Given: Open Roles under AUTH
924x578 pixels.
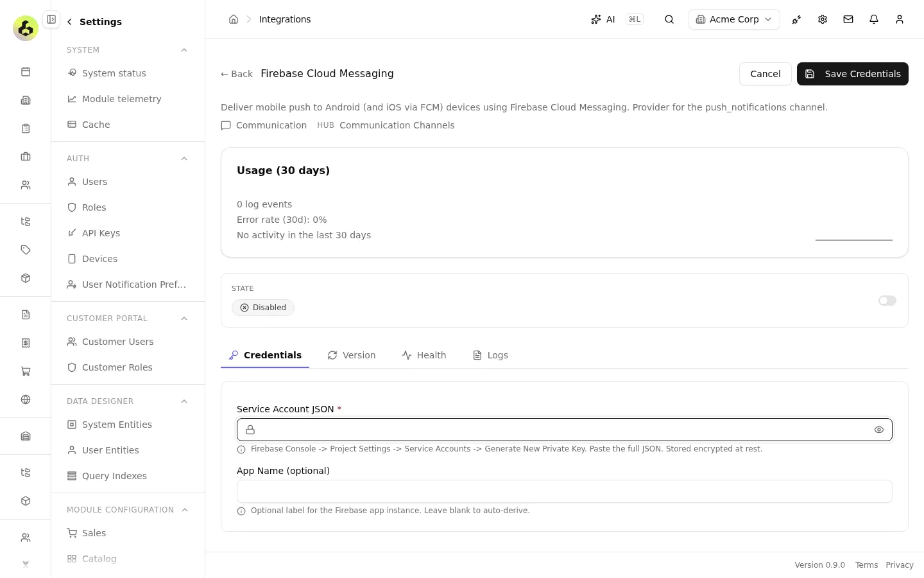Looking at the screenshot, I should [x=128, y=207].
